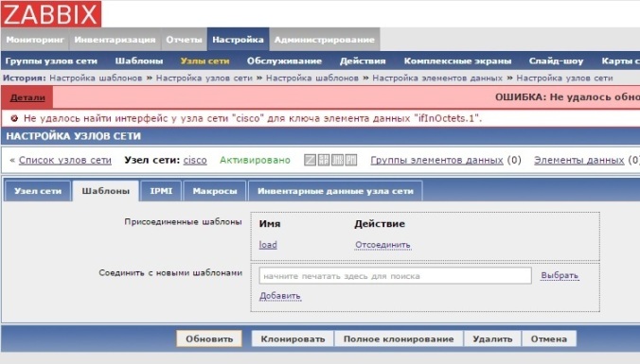Focus the template search input field
The image size is (640, 364).
(395, 276)
